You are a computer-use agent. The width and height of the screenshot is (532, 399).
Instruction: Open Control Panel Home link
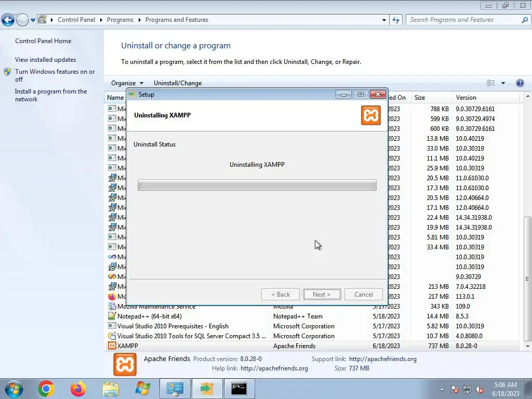coord(43,41)
